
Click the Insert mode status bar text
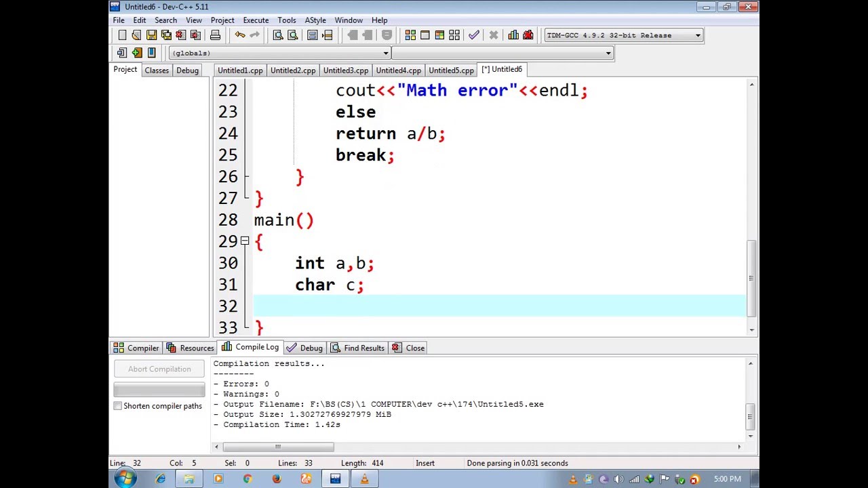pyautogui.click(x=425, y=464)
